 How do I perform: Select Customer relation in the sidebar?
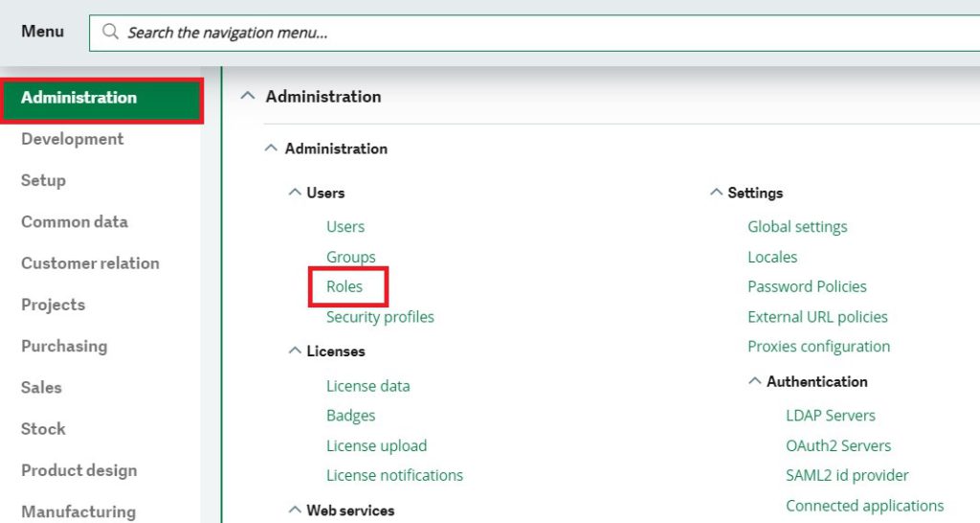(90, 262)
